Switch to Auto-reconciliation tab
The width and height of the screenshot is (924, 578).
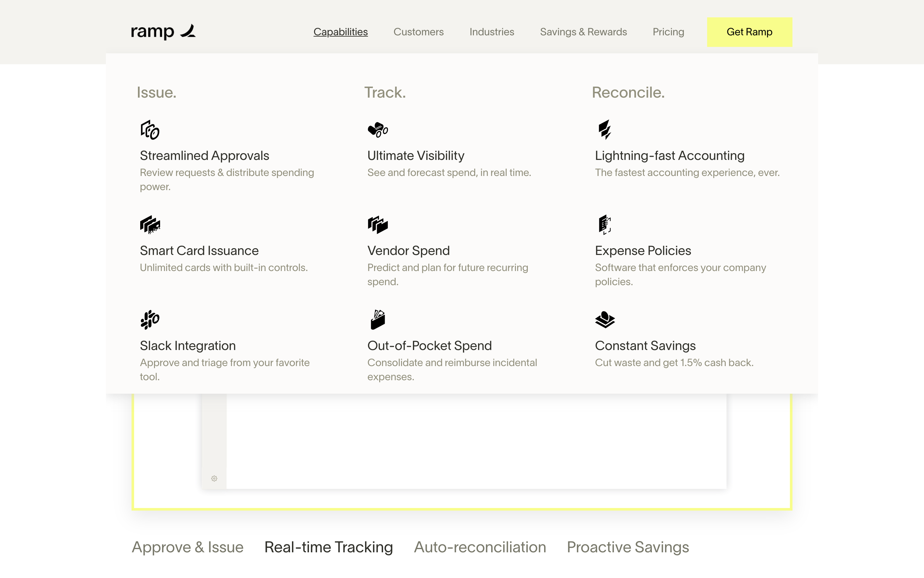click(480, 547)
